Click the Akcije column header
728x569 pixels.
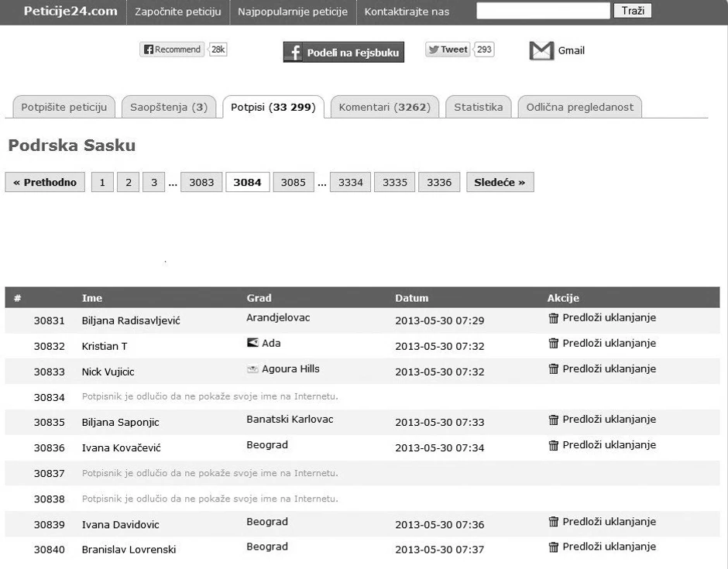(563, 298)
